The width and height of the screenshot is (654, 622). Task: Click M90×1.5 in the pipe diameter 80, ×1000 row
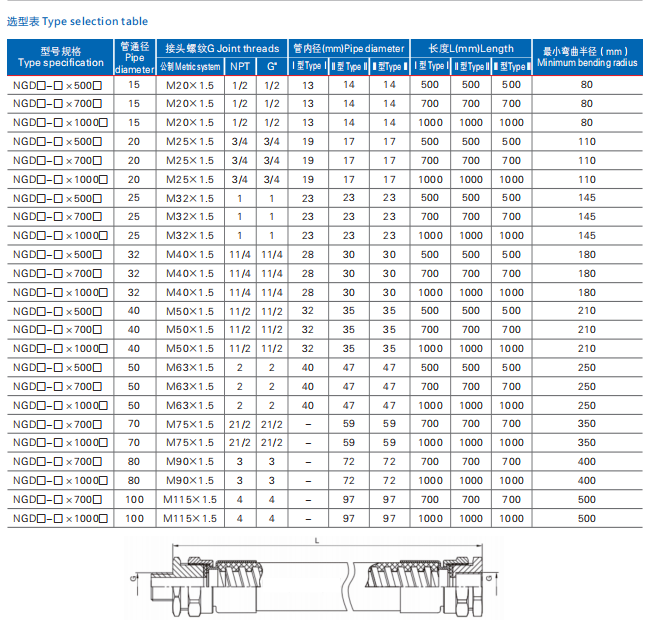point(190,481)
